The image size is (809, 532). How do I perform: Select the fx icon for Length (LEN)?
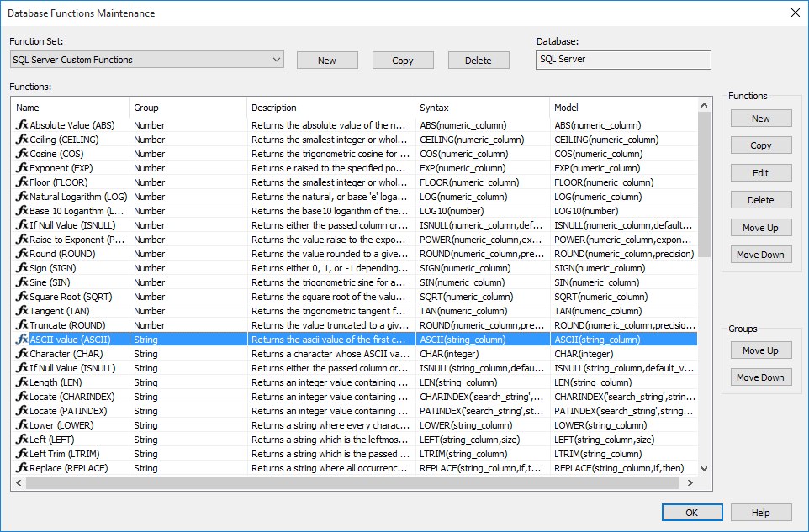click(22, 382)
